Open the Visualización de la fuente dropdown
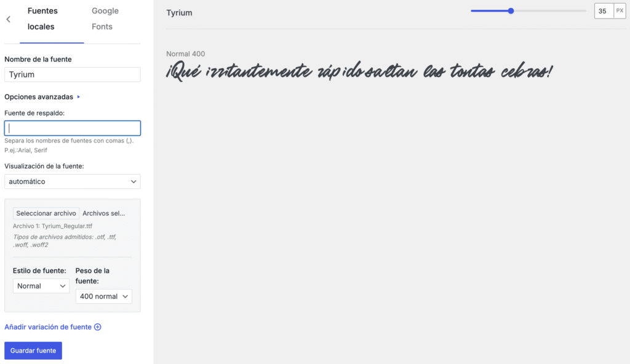630x364 pixels. pyautogui.click(x=72, y=181)
